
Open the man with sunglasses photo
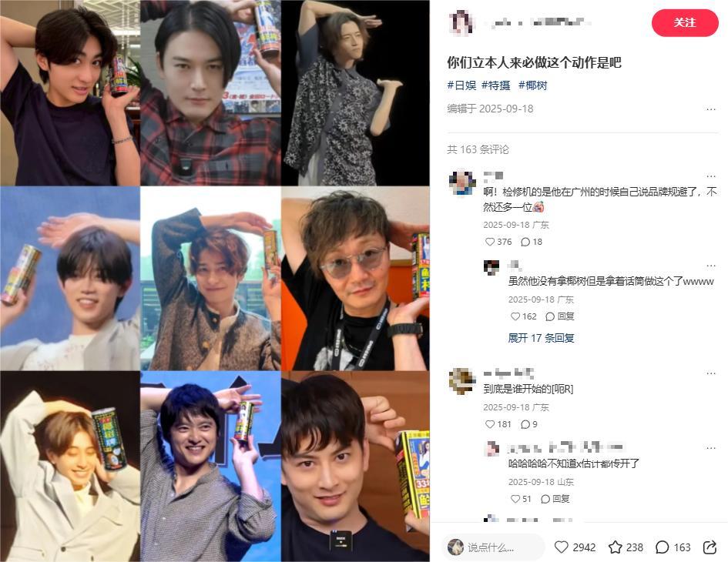(355, 279)
